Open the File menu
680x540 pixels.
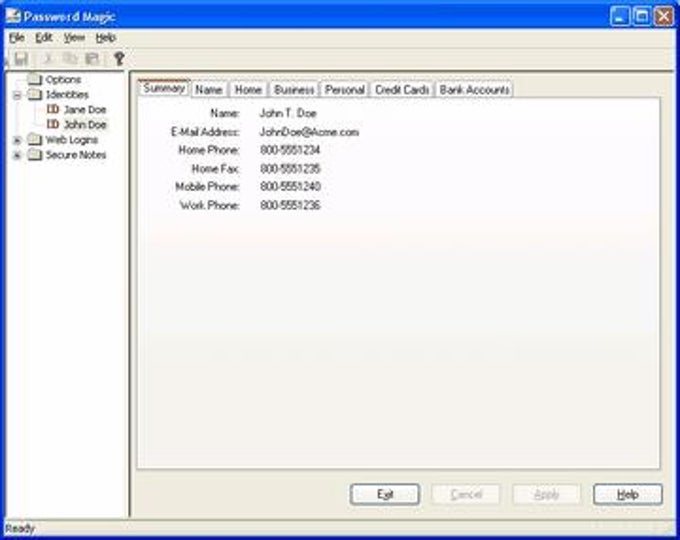coord(17,38)
